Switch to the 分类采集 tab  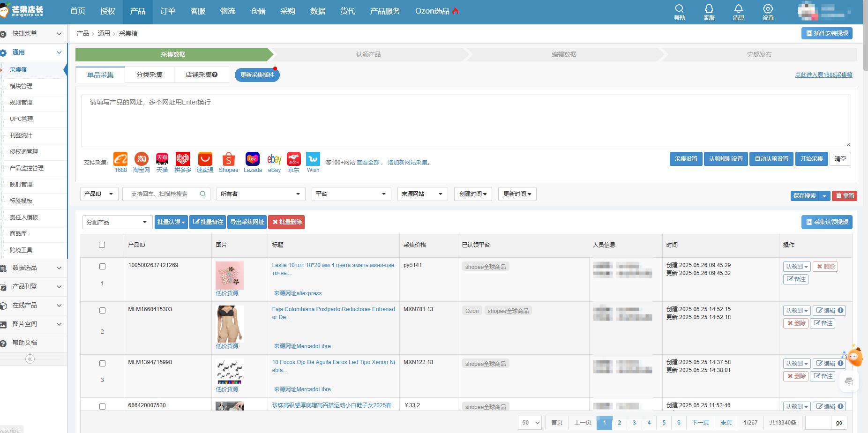[149, 74]
